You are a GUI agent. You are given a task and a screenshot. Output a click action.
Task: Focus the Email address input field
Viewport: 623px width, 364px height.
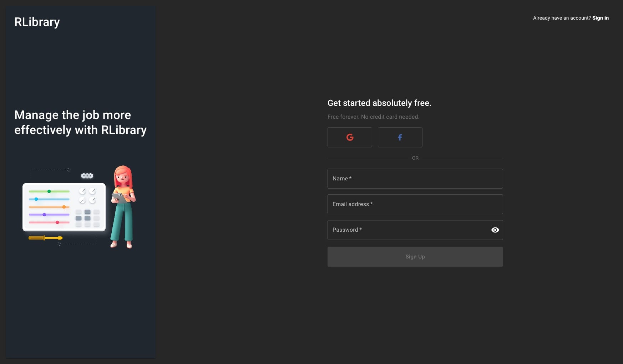click(x=415, y=204)
